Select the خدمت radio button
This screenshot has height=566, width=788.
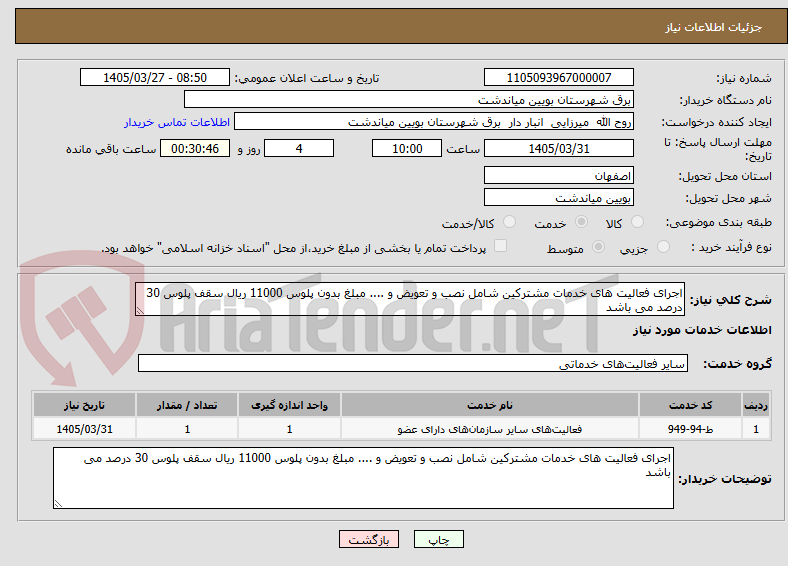pyautogui.click(x=581, y=222)
